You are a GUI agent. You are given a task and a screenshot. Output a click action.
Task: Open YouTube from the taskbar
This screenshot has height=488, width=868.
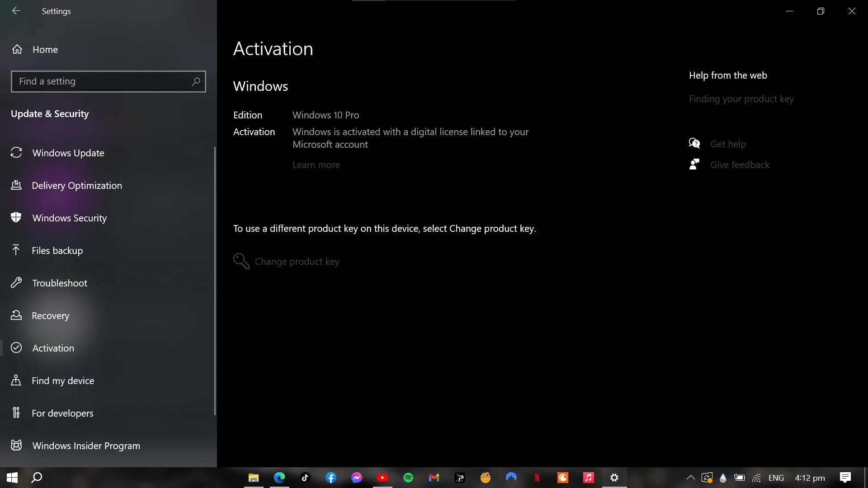(382, 478)
